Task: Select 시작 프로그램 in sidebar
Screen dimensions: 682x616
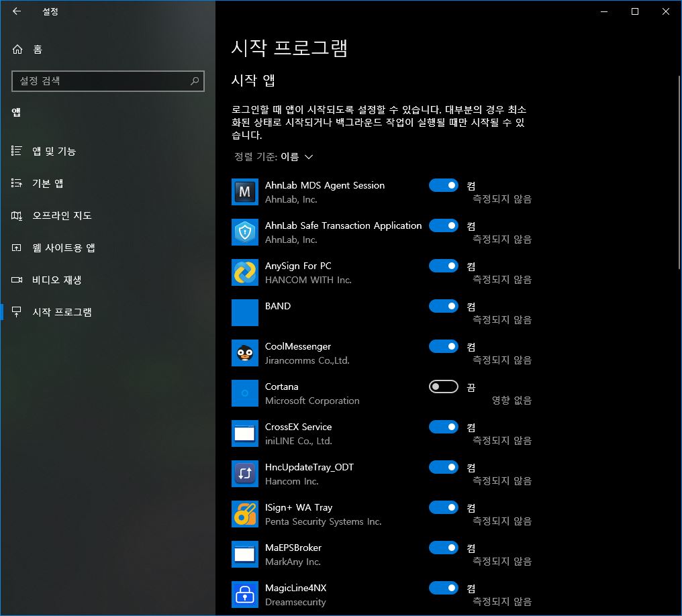Action: click(108, 312)
